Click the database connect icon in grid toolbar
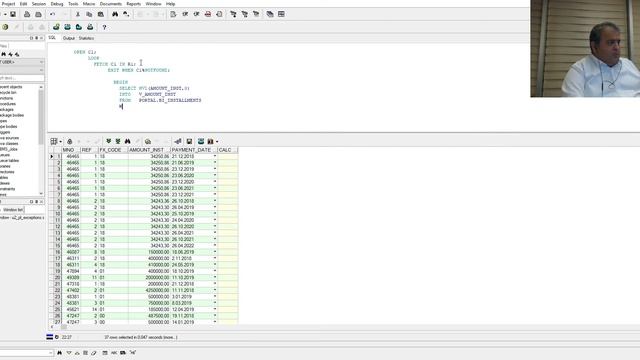Screen dimensions: 640x360 click(201, 141)
